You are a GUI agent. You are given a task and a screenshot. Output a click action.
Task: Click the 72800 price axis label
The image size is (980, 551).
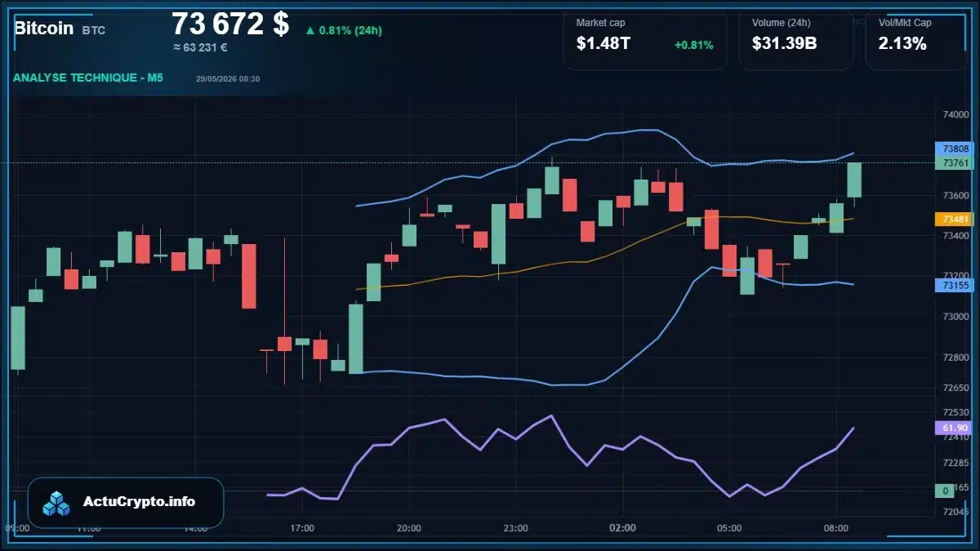click(x=955, y=358)
